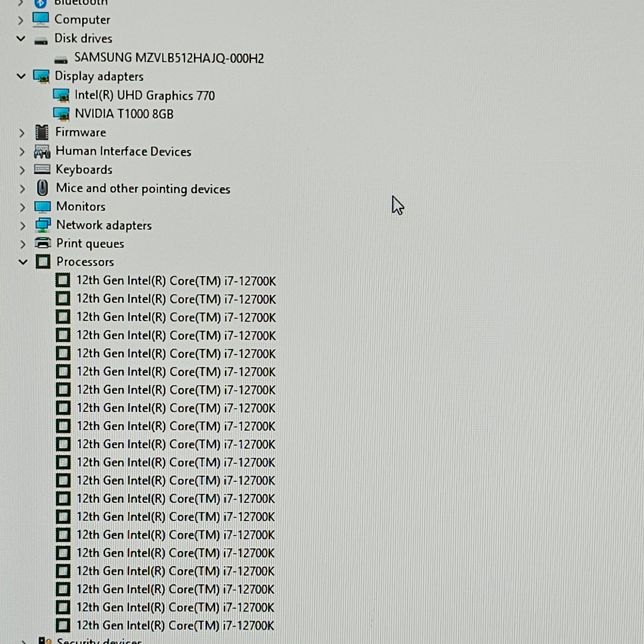Select the last i7-12700K processor entry

click(x=175, y=626)
